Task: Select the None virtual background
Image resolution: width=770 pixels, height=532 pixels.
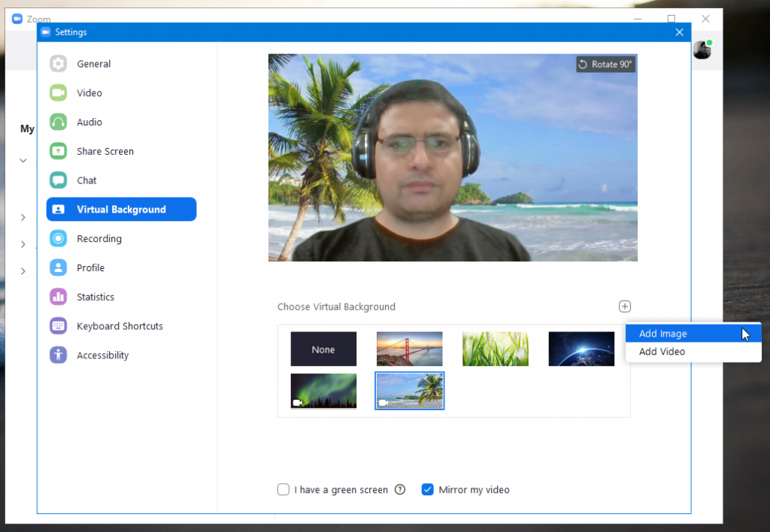Action: [x=323, y=349]
